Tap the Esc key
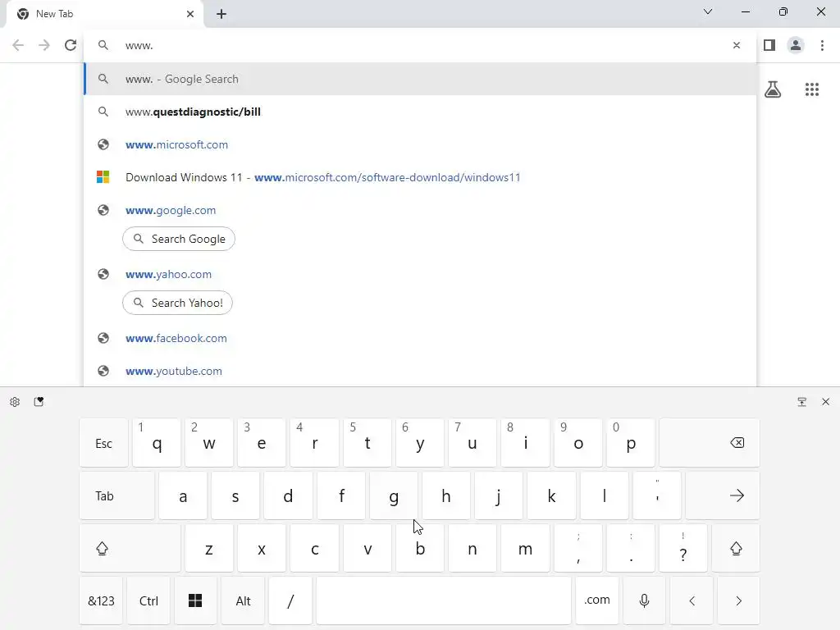Screen dimensions: 840x630 (x=104, y=443)
